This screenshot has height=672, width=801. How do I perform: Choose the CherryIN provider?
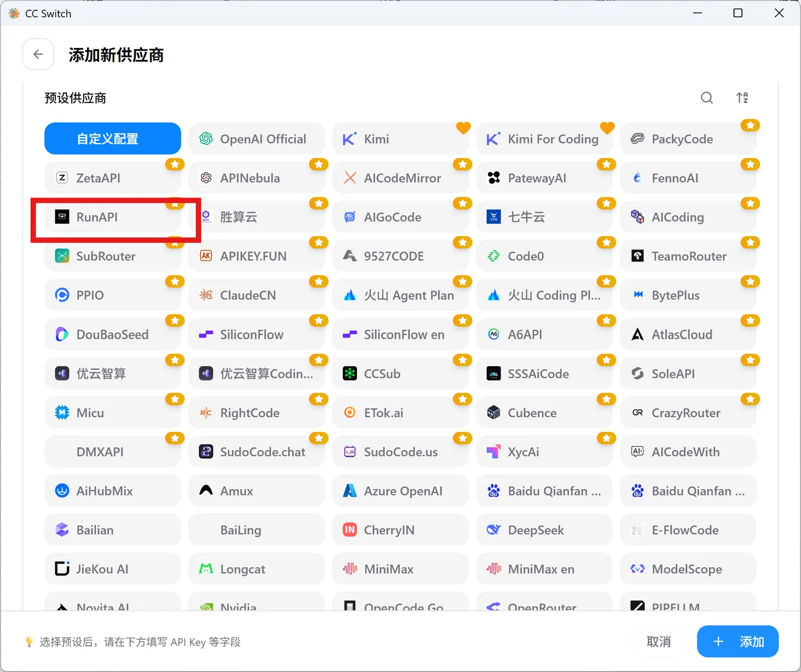[400, 530]
